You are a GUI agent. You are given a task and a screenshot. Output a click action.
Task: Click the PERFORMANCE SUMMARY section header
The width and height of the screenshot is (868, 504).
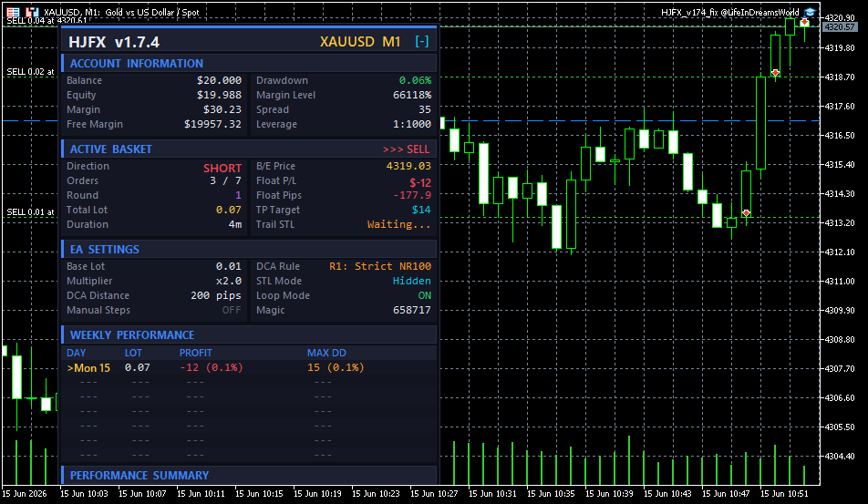(249, 475)
